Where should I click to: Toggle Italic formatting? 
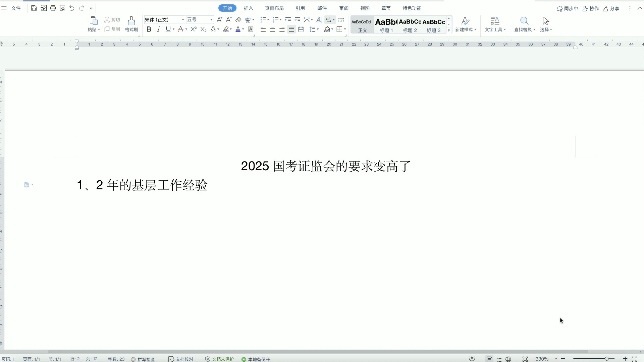point(159,29)
